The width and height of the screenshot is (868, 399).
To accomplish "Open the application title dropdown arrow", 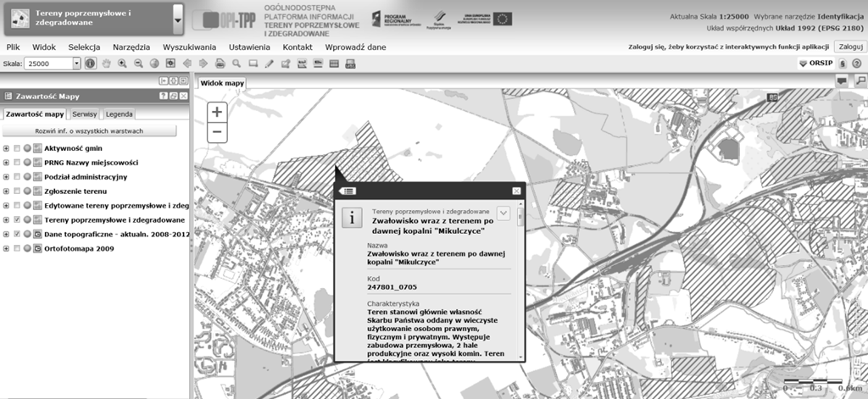I will click(x=178, y=20).
